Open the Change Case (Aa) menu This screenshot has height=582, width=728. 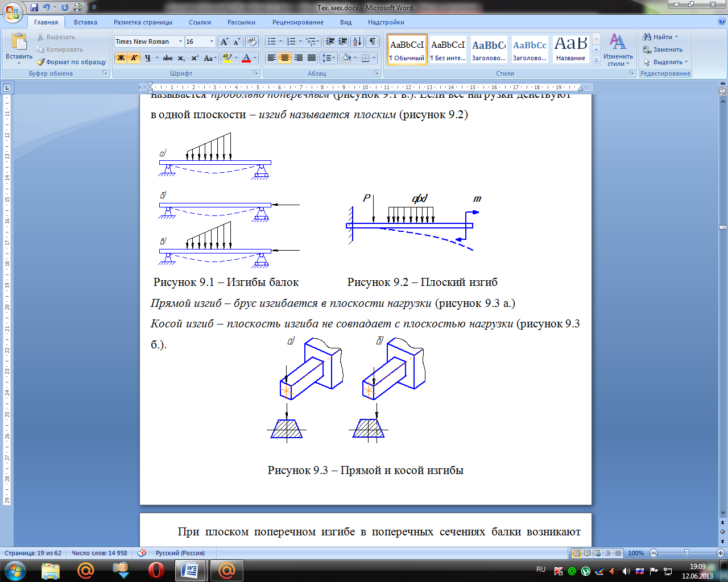click(x=210, y=58)
